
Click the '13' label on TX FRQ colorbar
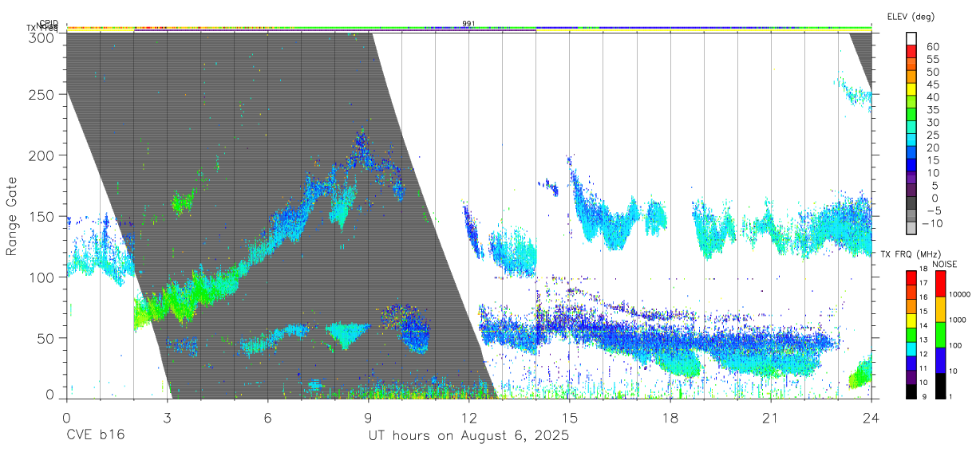click(923, 341)
